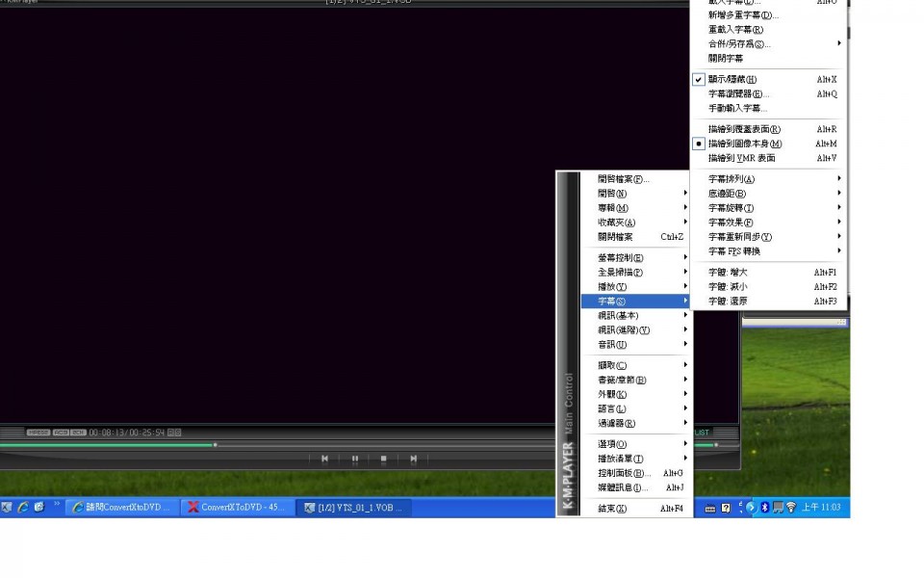Viewport: 924px width, 578px height.
Task: Select 描繪到覆蓋表面 rendering option
Action: point(743,129)
